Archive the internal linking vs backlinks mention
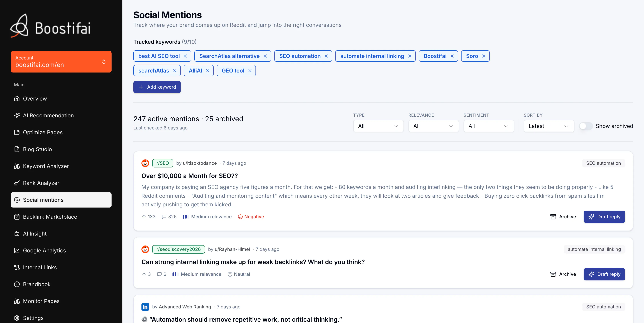 563,274
